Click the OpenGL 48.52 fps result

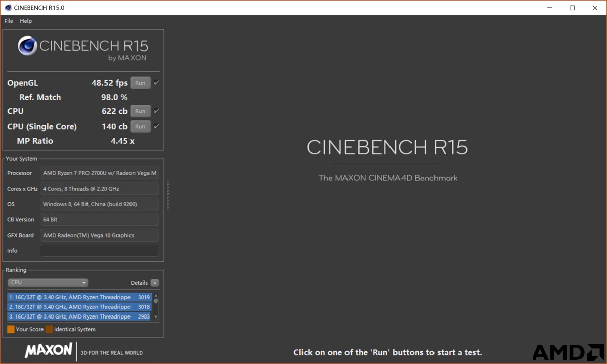pyautogui.click(x=110, y=83)
